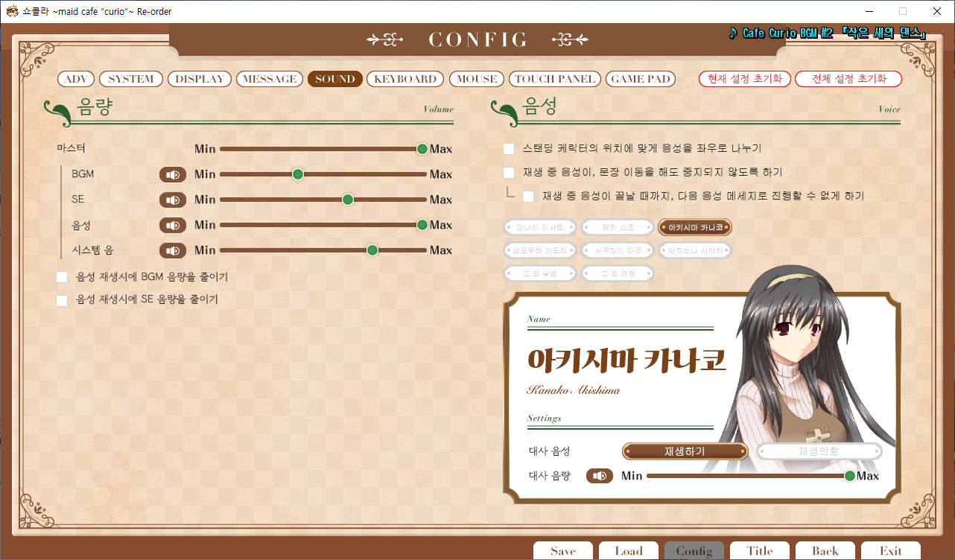The image size is (955, 560).
Task: Select the SOUND tab
Action: (x=335, y=79)
